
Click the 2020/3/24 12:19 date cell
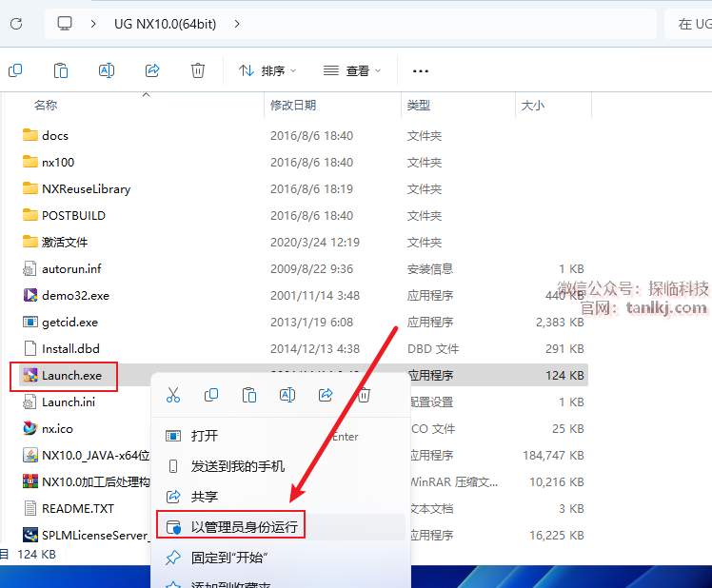click(x=315, y=242)
